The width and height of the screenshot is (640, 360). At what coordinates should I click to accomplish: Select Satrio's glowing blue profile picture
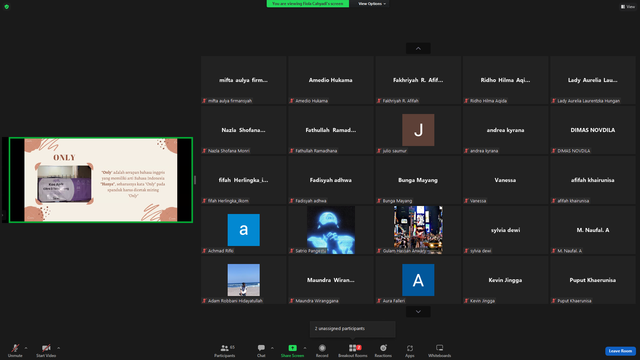coord(331,230)
